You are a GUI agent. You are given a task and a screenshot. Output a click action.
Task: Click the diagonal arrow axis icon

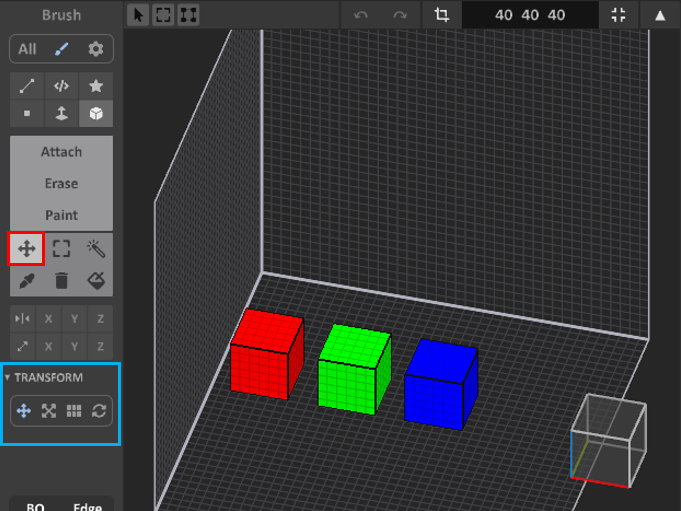[23, 346]
